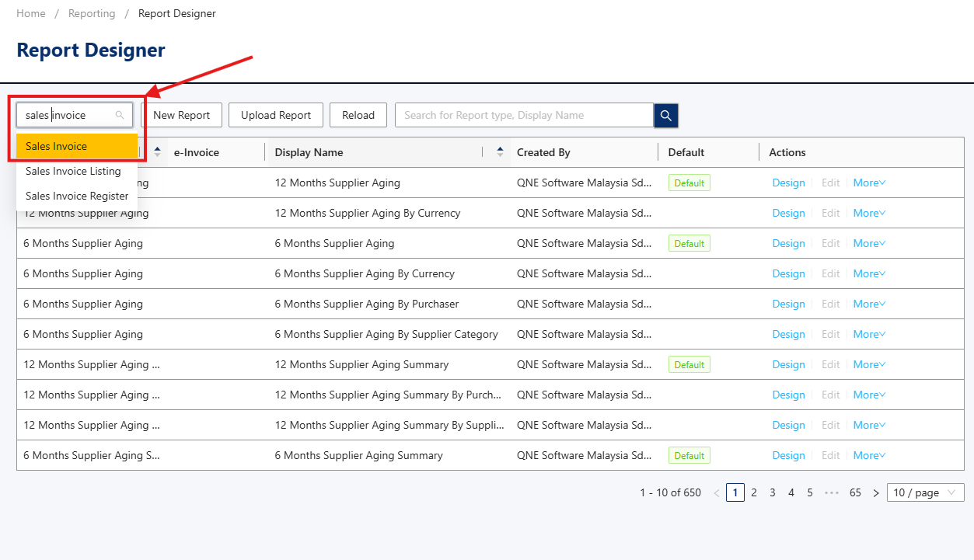Screen dimensions: 974x560
Task: Click the previous page arrow in pagination
Action: (716, 493)
